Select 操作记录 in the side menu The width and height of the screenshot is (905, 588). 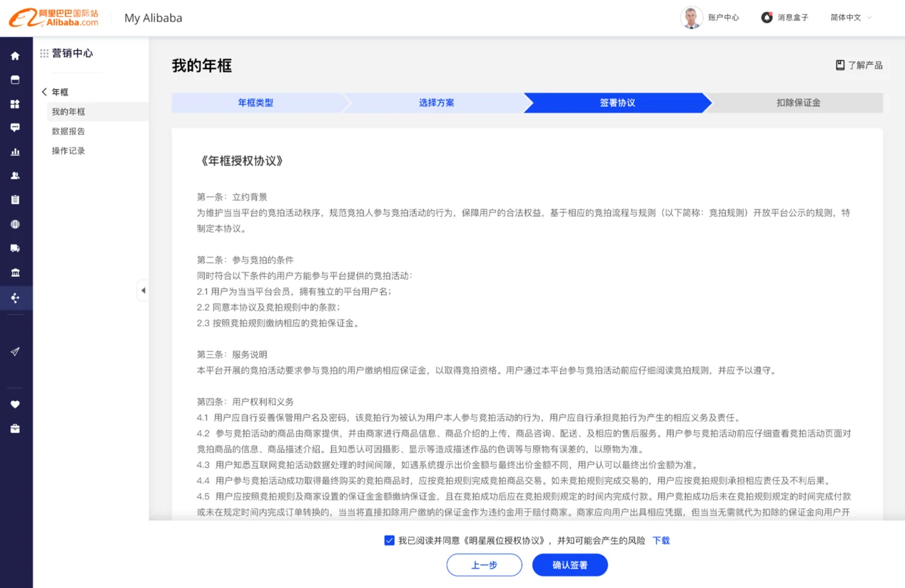(x=69, y=151)
